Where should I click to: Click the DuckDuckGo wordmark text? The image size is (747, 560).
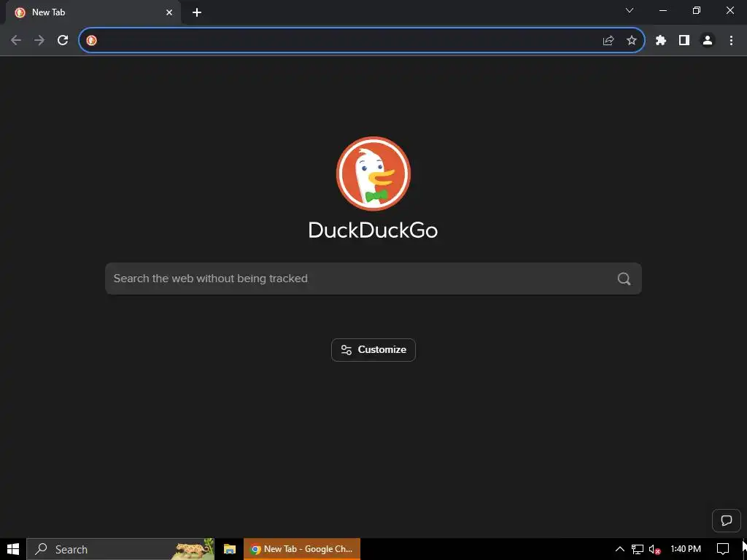[x=373, y=230]
